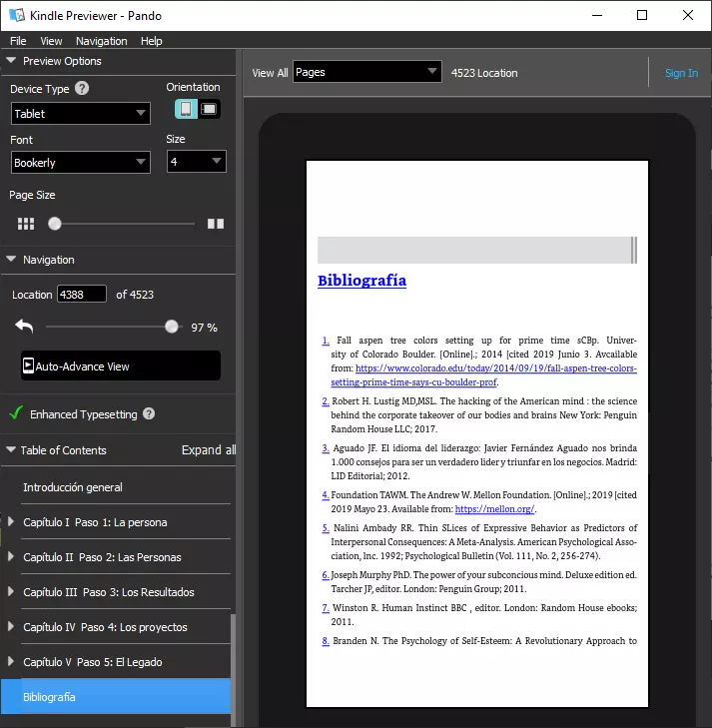
Task: Expand Capítulo II Paso 2 tree arrow
Action: pos(11,556)
